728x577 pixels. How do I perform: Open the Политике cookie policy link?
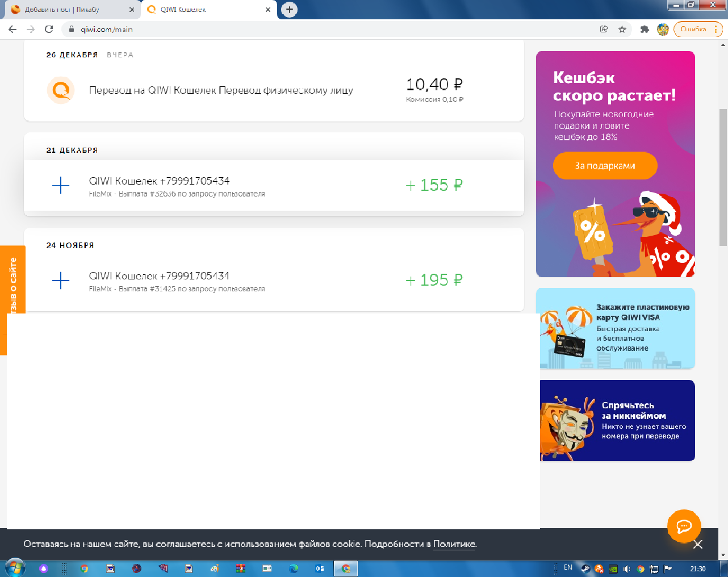tap(454, 544)
